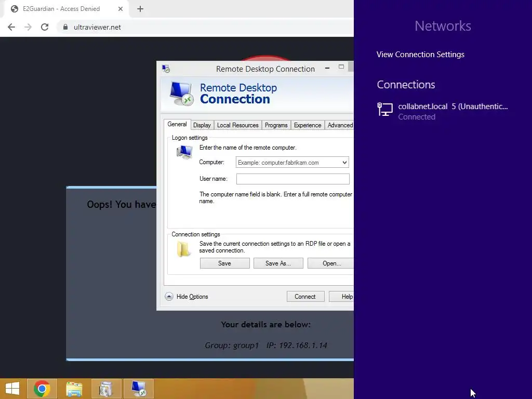The image size is (532, 399).
Task: Open the Local Resources tab
Action: tap(237, 125)
